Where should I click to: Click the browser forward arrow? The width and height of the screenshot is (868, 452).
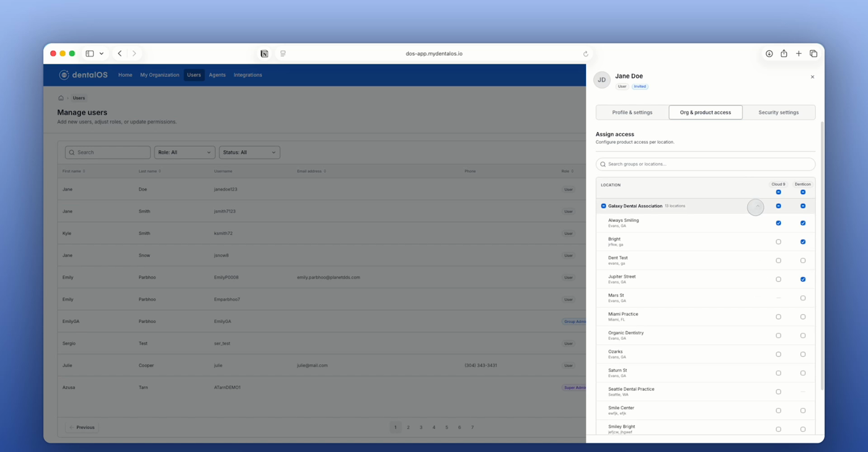(134, 54)
